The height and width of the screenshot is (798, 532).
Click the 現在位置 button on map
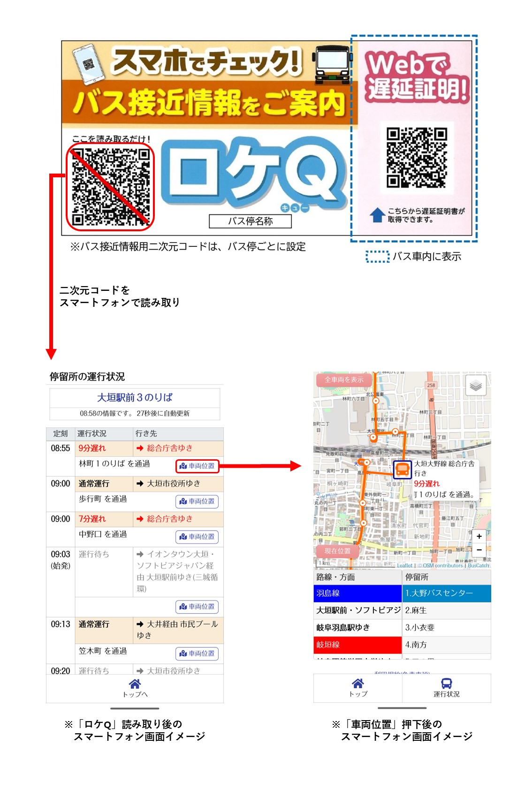point(337,551)
